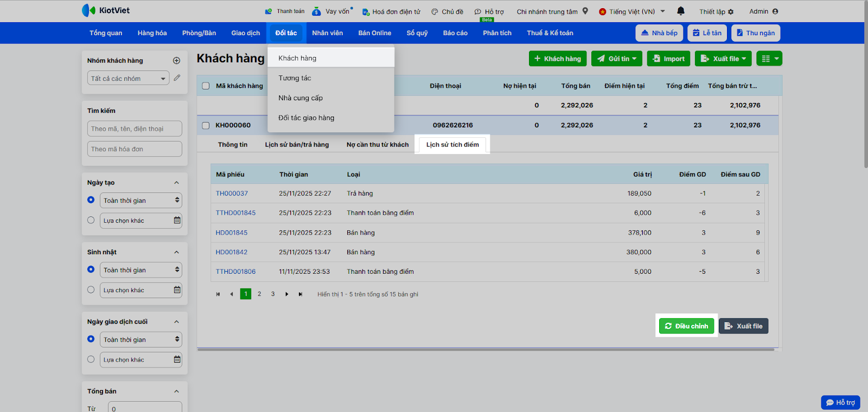This screenshot has width=868, height=412.
Task: Open invoice link HD001845
Action: (x=232, y=233)
